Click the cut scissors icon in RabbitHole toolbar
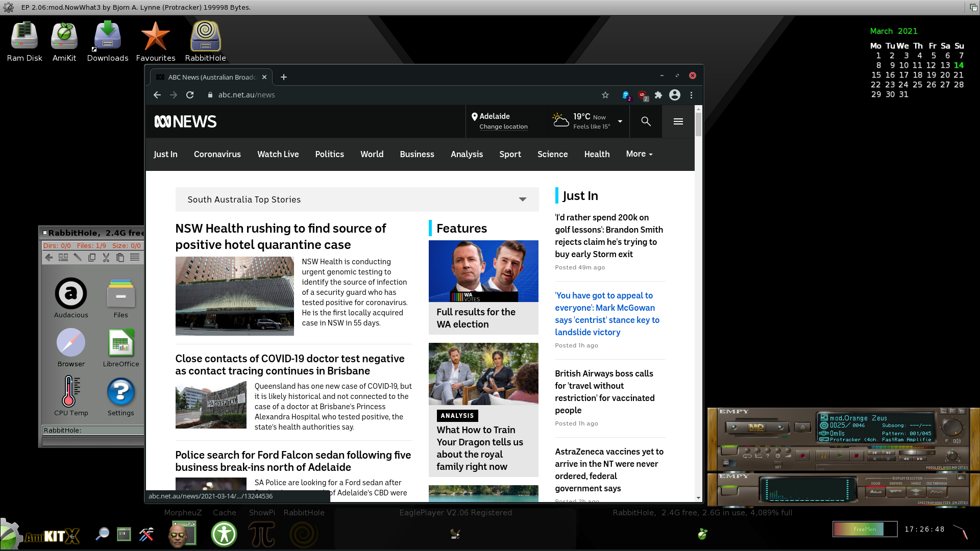This screenshot has width=980, height=551. click(x=106, y=258)
